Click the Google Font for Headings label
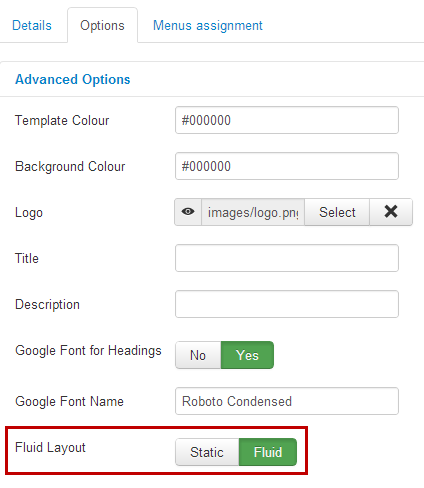Screen dimensions: 424x488 pyautogui.click(x=88, y=351)
